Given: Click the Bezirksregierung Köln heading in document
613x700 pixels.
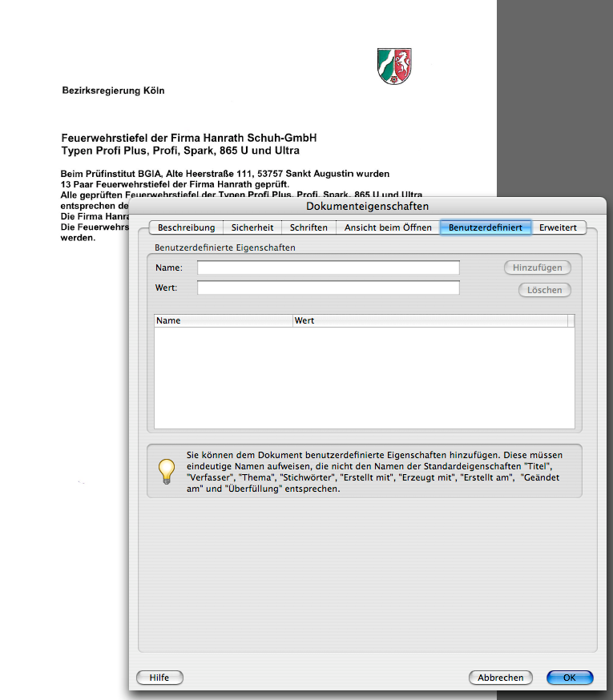Looking at the screenshot, I should point(113,91).
